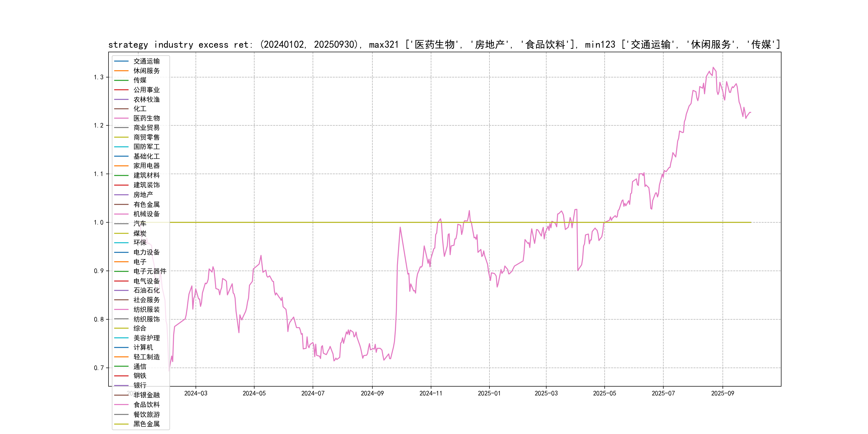Click the 美容护理 legend line swatch
The width and height of the screenshot is (868, 434).
coord(121,338)
